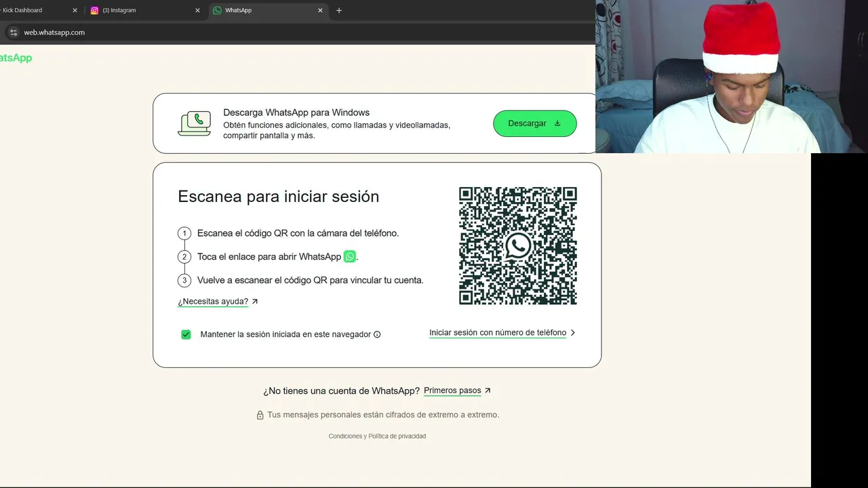Click the site information icon in the address bar
The height and width of the screenshot is (488, 868).
click(x=13, y=33)
